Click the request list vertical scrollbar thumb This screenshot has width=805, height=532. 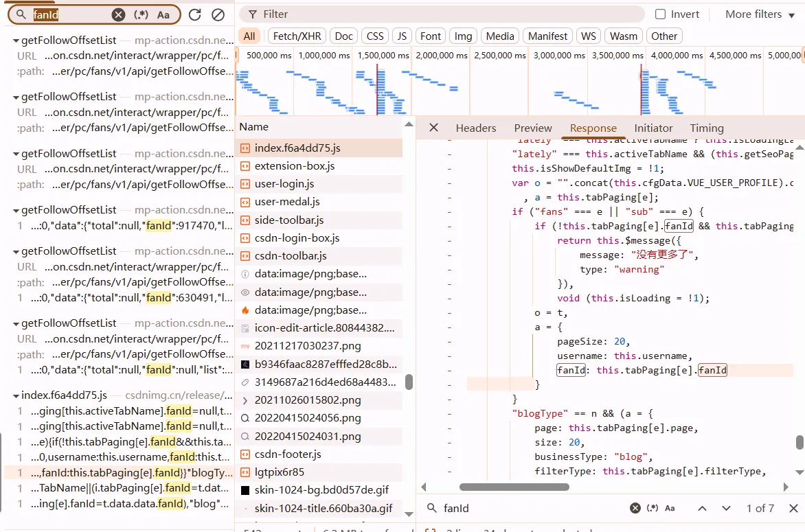(x=409, y=382)
